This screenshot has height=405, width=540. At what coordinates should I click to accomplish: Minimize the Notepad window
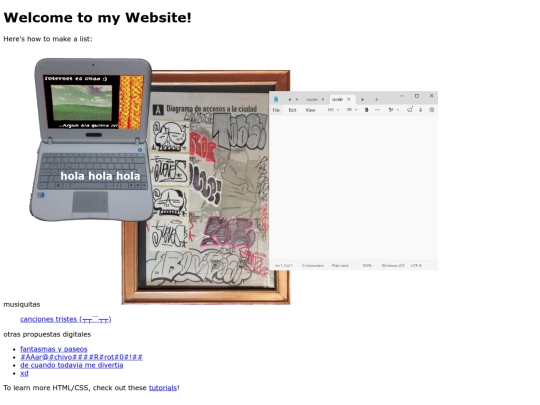tap(402, 96)
